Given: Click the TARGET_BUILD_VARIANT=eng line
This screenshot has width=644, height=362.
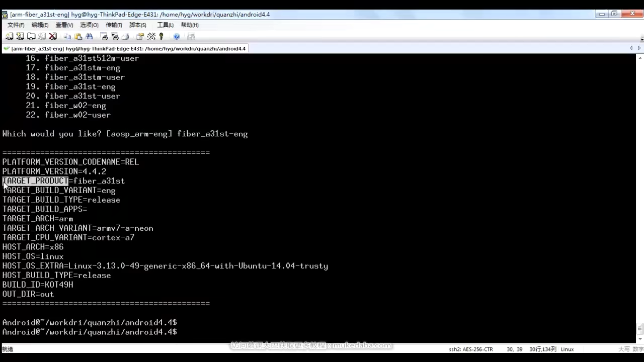Looking at the screenshot, I should tap(59, 191).
